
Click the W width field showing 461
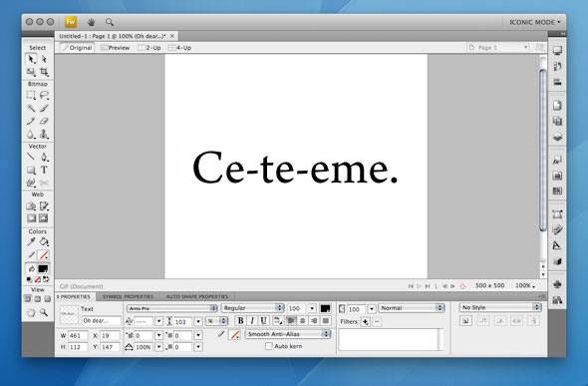(x=78, y=336)
